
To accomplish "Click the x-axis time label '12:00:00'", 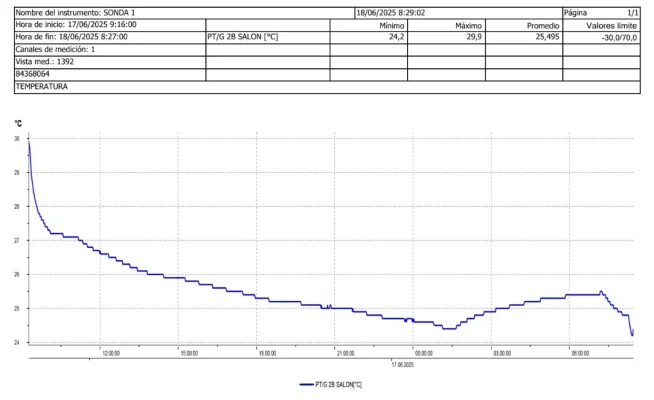I will pos(111,353).
